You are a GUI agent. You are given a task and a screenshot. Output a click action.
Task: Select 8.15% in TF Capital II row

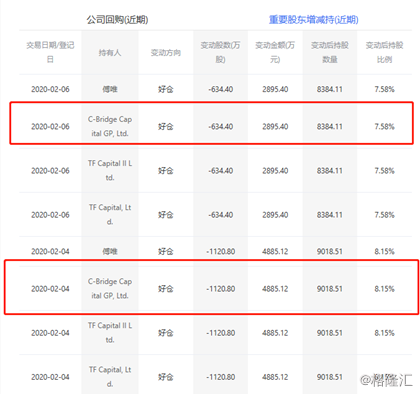click(384, 333)
